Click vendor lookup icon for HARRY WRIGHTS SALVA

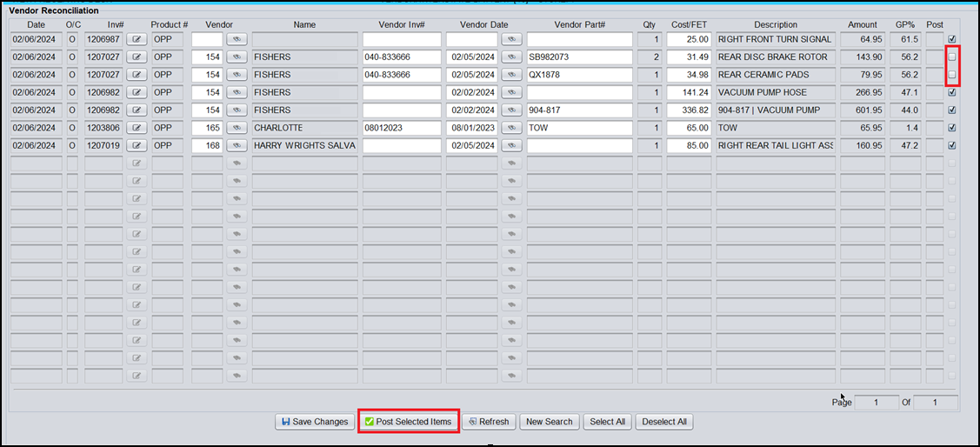237,145
